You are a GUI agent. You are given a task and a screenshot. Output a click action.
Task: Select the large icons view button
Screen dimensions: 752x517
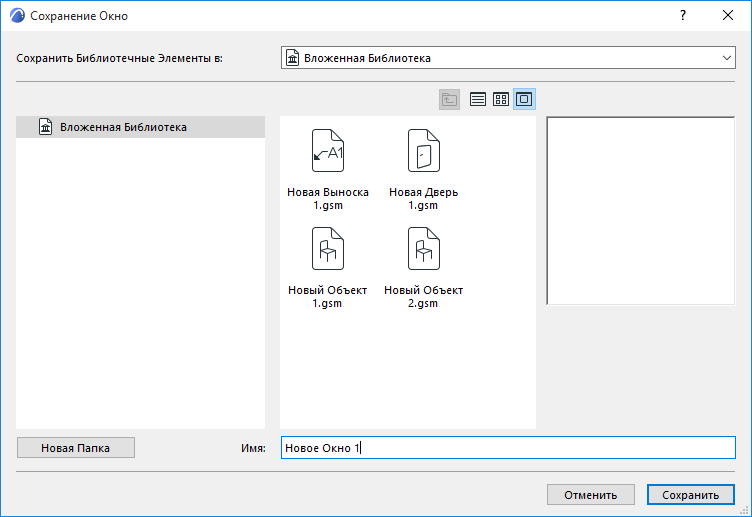[524, 99]
